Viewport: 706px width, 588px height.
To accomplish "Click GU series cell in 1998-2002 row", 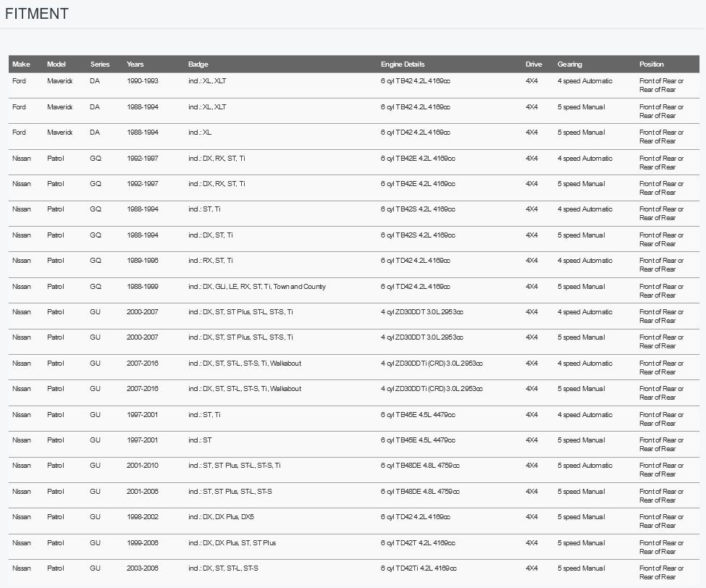I will coord(95,517).
